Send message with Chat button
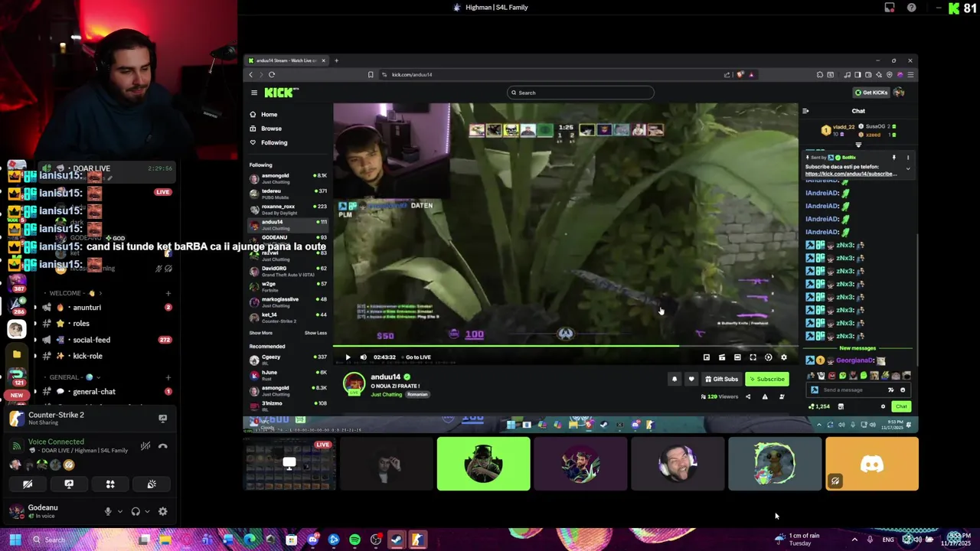Viewport: 980px width, 551px height. click(x=901, y=406)
